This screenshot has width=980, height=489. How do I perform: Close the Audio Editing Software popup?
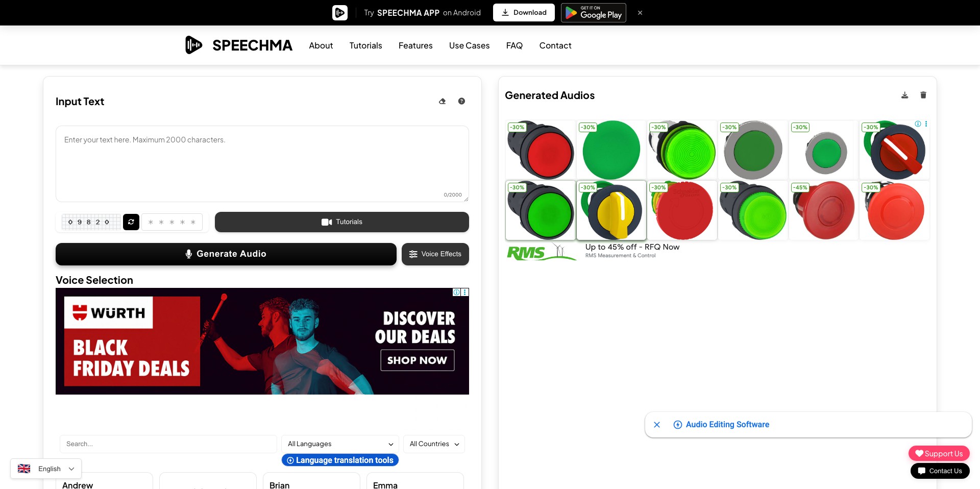click(657, 425)
